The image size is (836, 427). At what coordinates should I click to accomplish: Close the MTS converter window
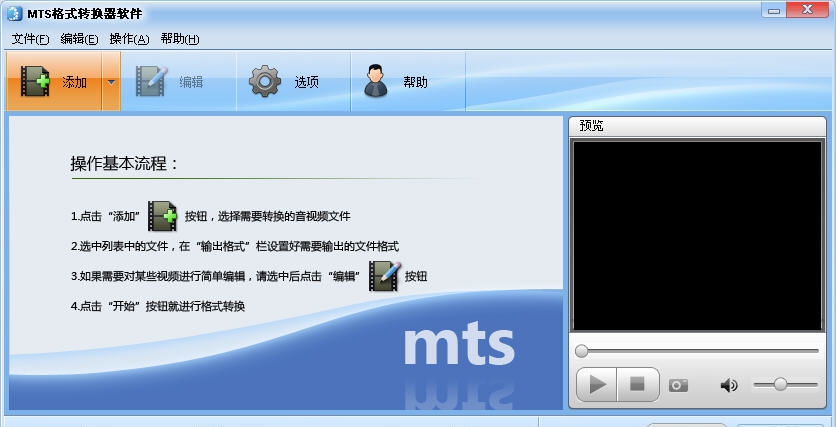pyautogui.click(x=808, y=10)
